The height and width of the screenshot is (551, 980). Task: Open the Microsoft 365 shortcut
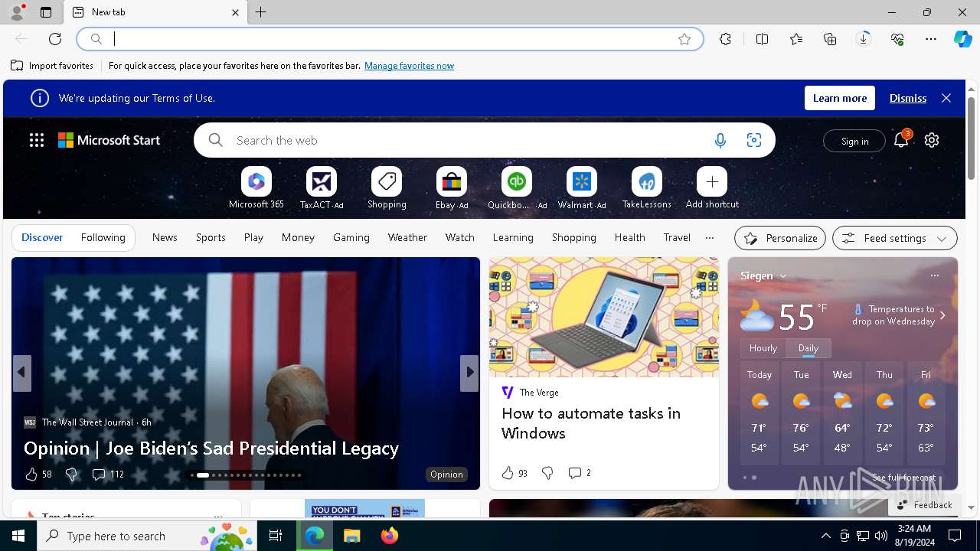point(256,188)
